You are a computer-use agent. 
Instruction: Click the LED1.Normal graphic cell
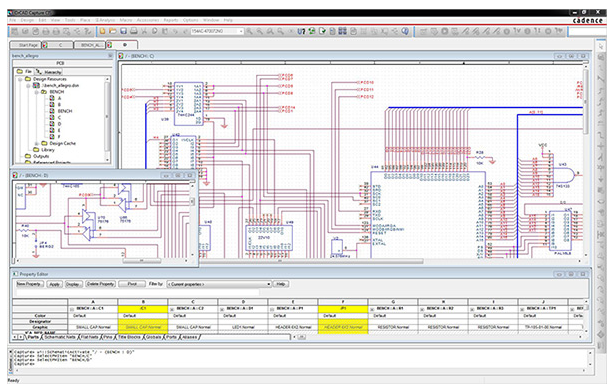click(243, 327)
